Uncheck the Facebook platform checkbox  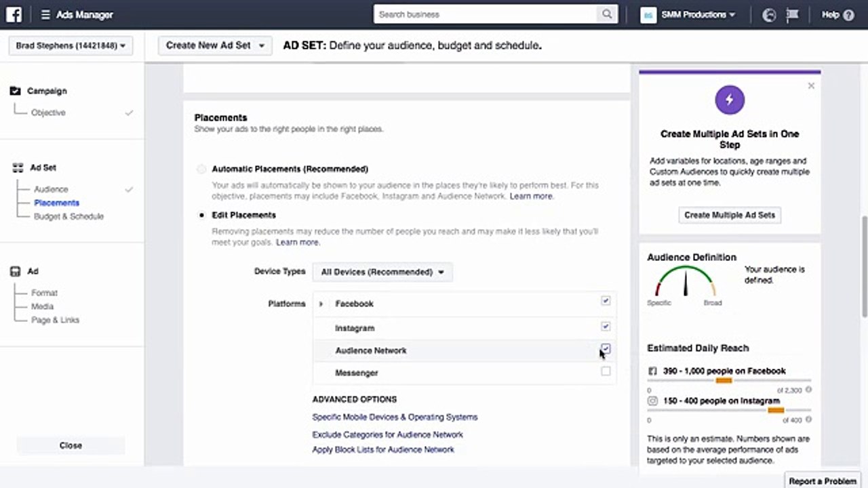(606, 301)
